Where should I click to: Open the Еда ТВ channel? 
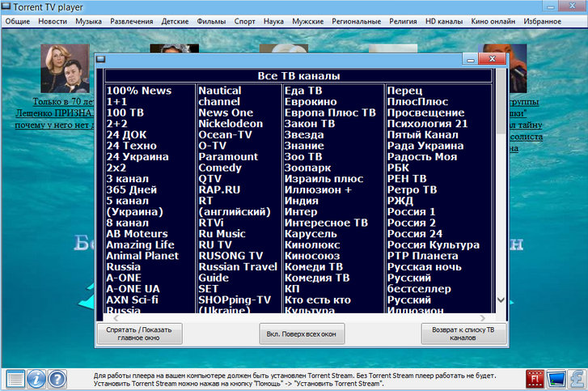pos(303,91)
